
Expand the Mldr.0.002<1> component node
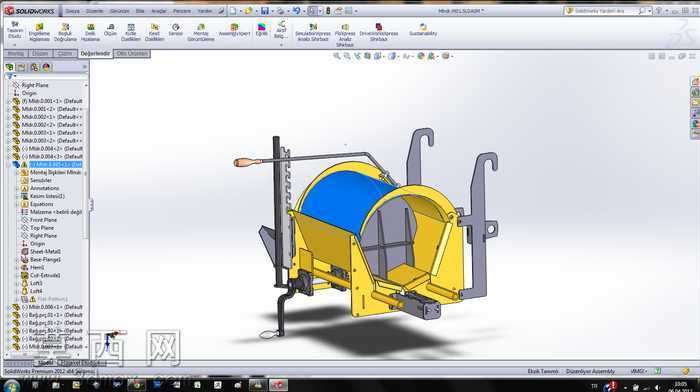point(9,117)
